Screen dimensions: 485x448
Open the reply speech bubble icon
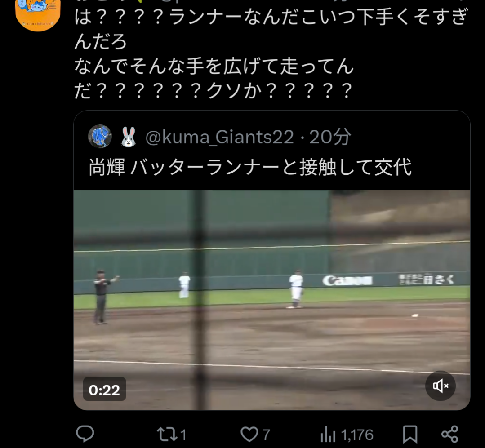pos(85,434)
